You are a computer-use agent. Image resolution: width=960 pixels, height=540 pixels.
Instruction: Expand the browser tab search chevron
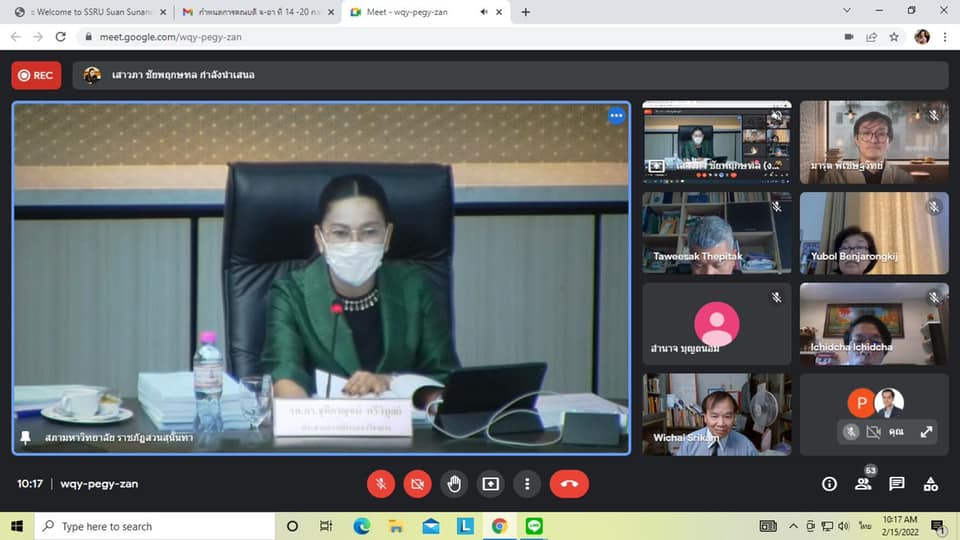click(847, 11)
